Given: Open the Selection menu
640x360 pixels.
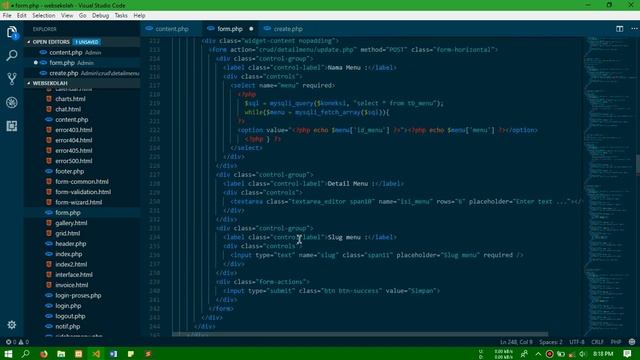Looking at the screenshot, I should [x=44, y=16].
